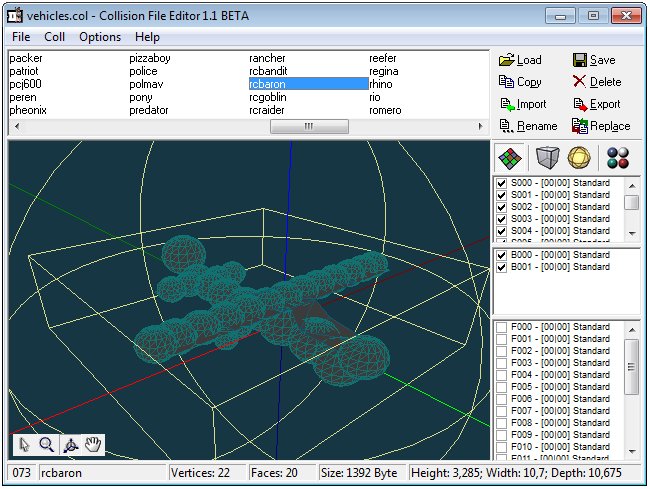Select rancher in model list
The height and width of the screenshot is (489, 650).
point(267,58)
